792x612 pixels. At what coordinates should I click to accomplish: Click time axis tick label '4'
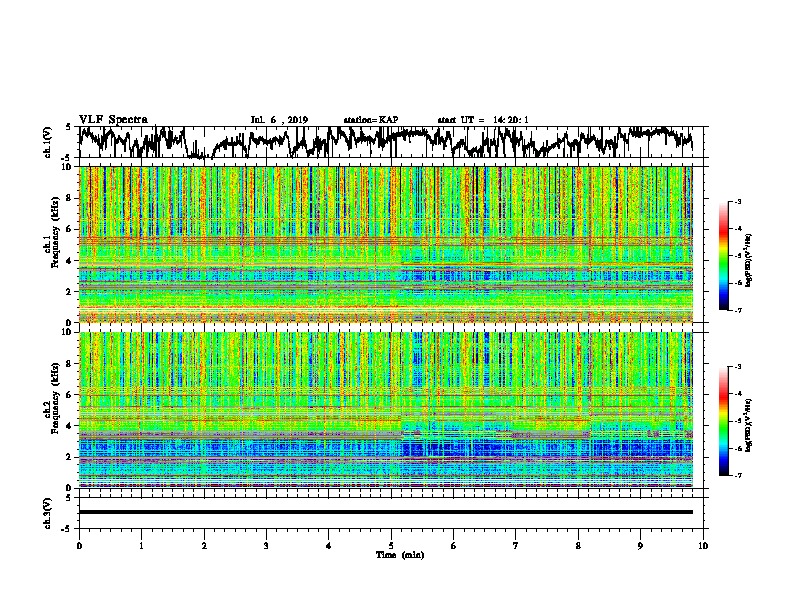(329, 546)
